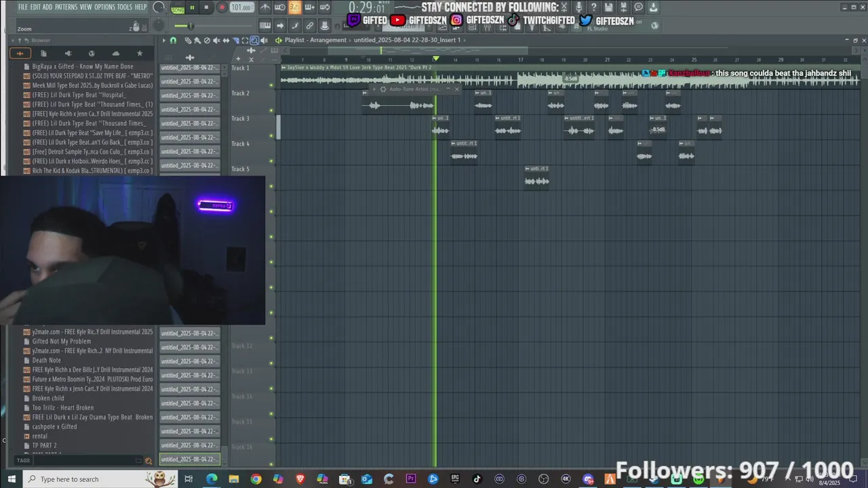Pause playback with the pause button
The width and height of the screenshot is (868, 488).
(192, 7)
